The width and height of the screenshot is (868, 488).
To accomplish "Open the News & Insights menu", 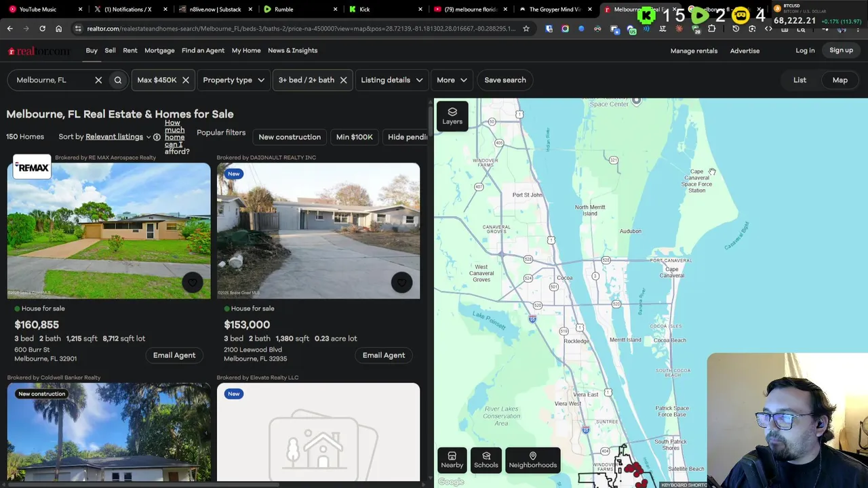I will [x=292, y=51].
